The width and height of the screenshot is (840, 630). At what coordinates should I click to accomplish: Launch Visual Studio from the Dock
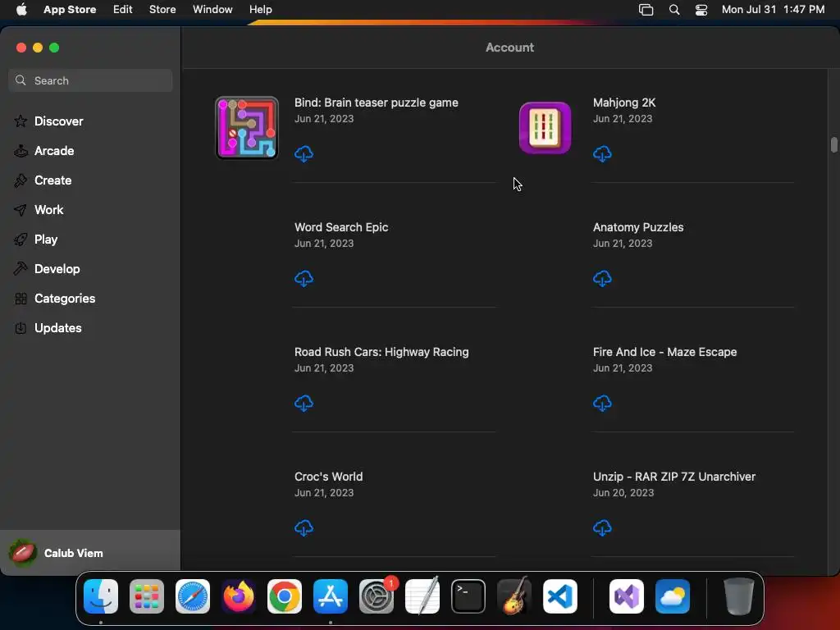click(x=627, y=596)
